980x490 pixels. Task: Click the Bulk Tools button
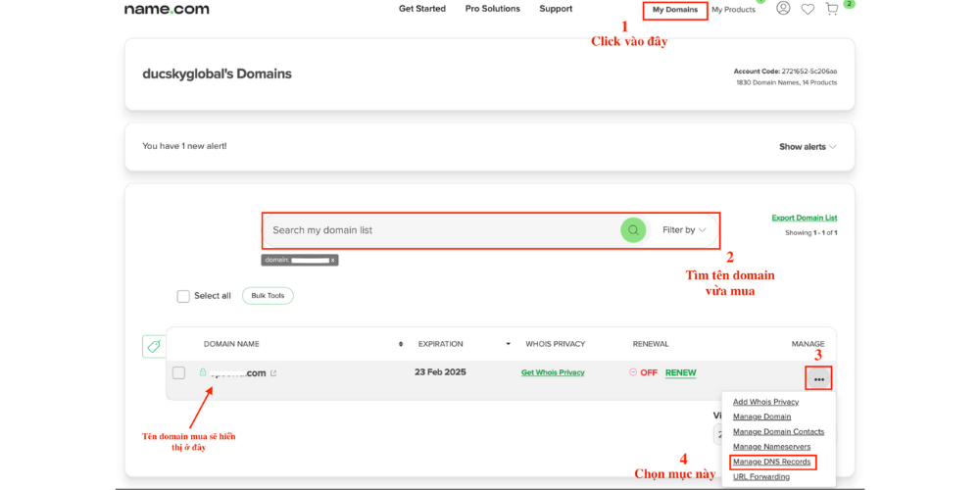(268, 296)
